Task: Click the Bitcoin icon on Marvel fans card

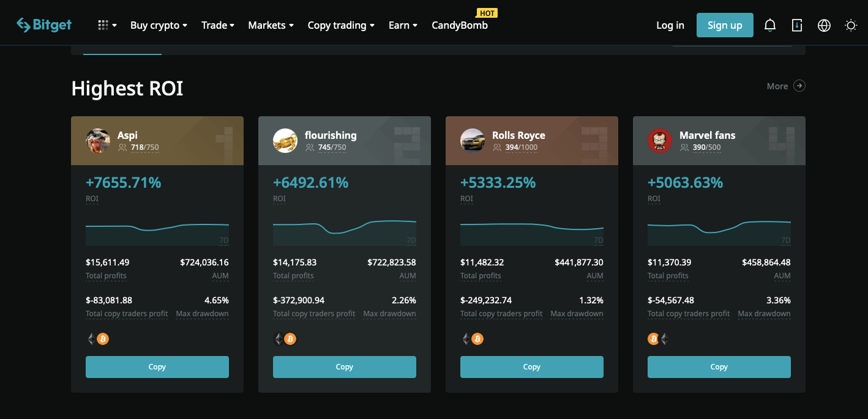Action: coord(653,338)
